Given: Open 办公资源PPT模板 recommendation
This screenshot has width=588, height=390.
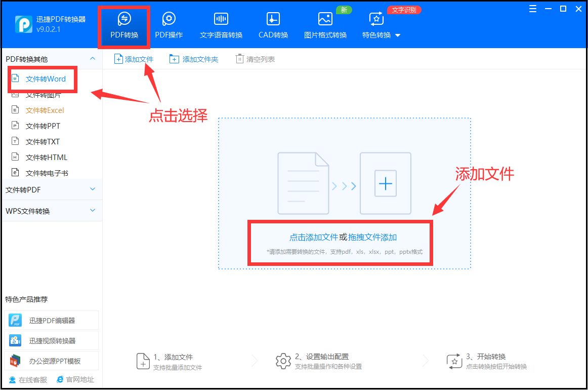Looking at the screenshot, I should [x=52, y=361].
